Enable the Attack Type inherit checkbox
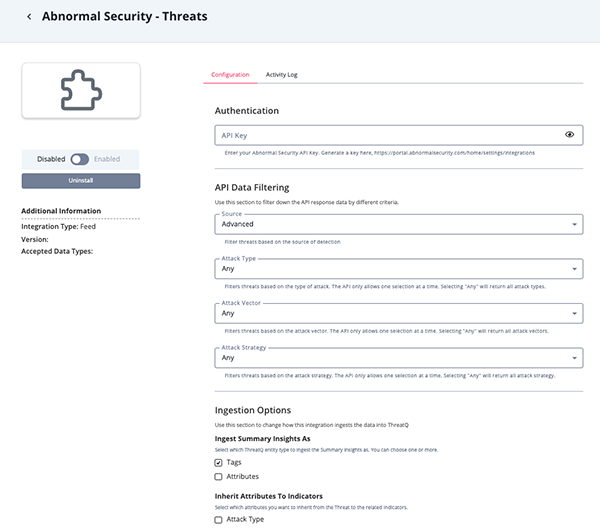Screen dimensions: 600x529 pos(218,520)
